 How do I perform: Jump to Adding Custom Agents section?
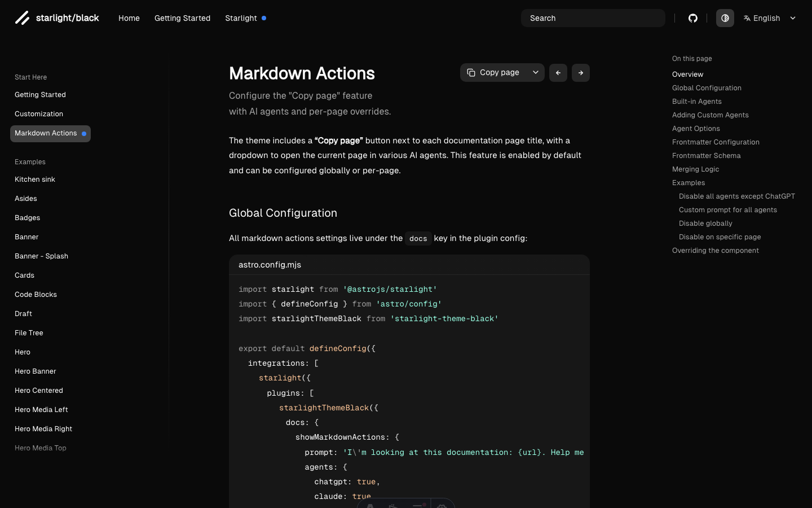click(x=710, y=115)
